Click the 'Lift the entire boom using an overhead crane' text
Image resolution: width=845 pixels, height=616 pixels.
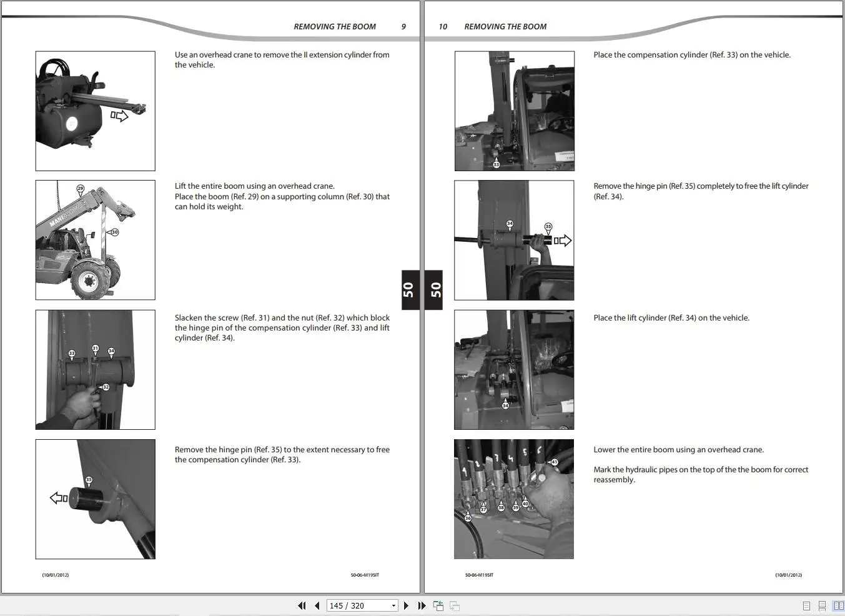pyautogui.click(x=255, y=186)
